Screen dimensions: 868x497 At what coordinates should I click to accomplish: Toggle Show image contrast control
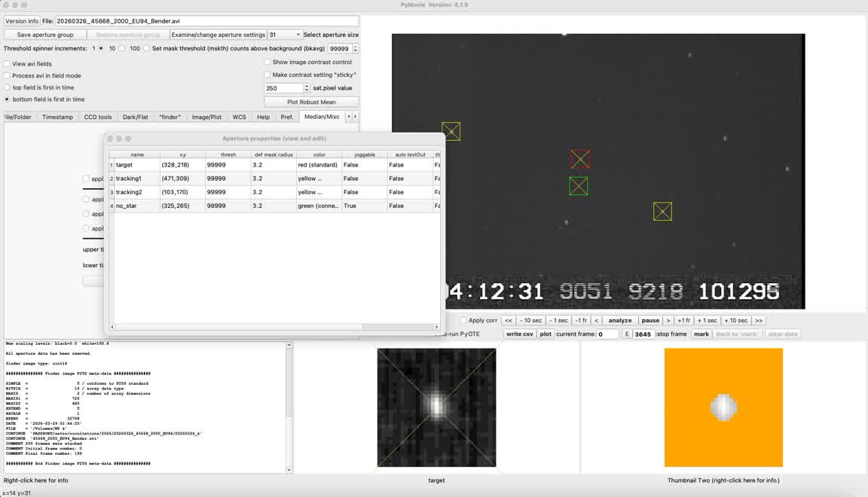(x=267, y=63)
